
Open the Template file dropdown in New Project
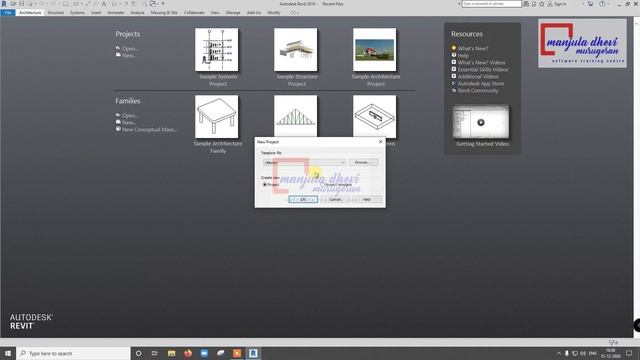[304, 162]
